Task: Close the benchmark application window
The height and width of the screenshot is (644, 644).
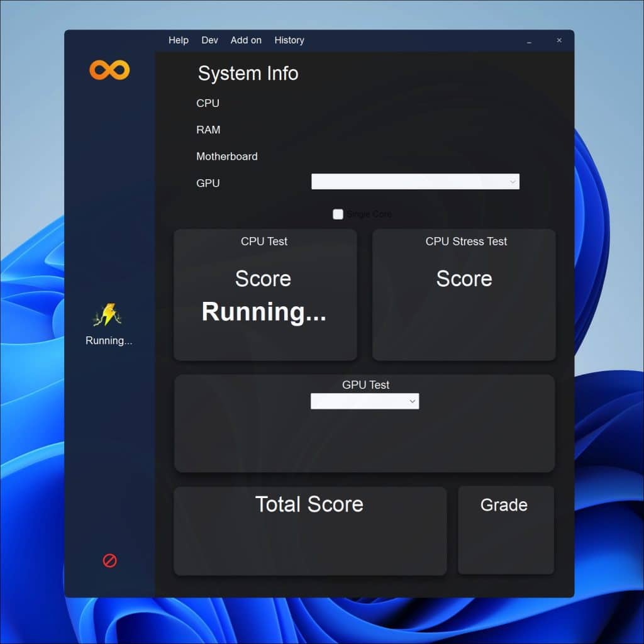Action: (559, 40)
